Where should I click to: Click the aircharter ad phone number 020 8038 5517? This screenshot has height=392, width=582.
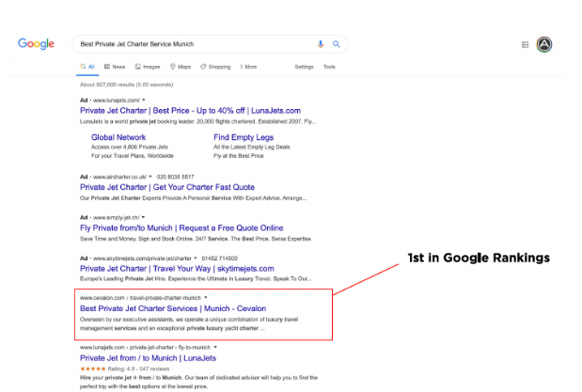tap(175, 177)
